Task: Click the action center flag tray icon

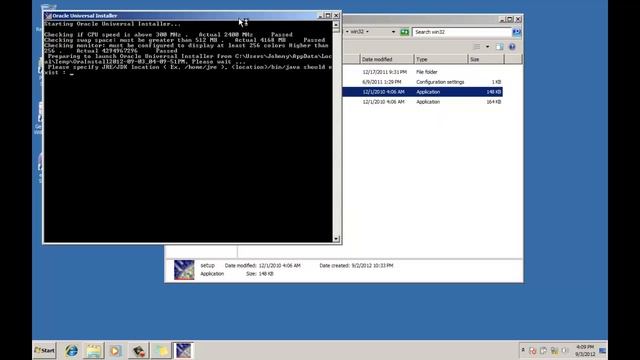Action: pos(543,351)
